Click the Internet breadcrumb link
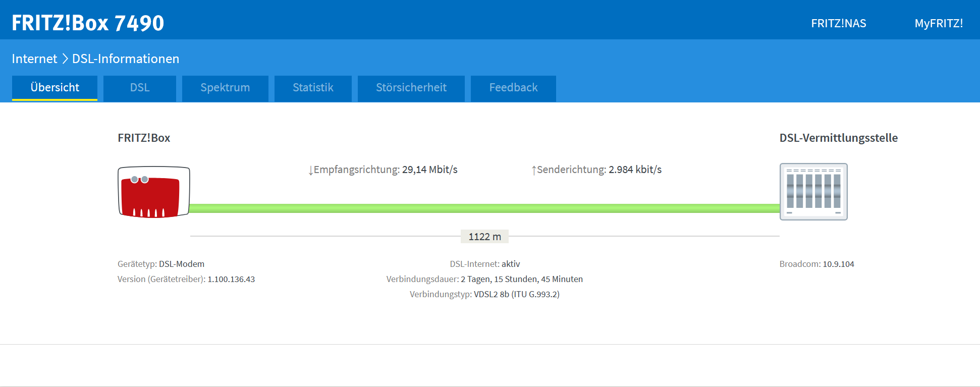This screenshot has height=387, width=980. pos(34,59)
